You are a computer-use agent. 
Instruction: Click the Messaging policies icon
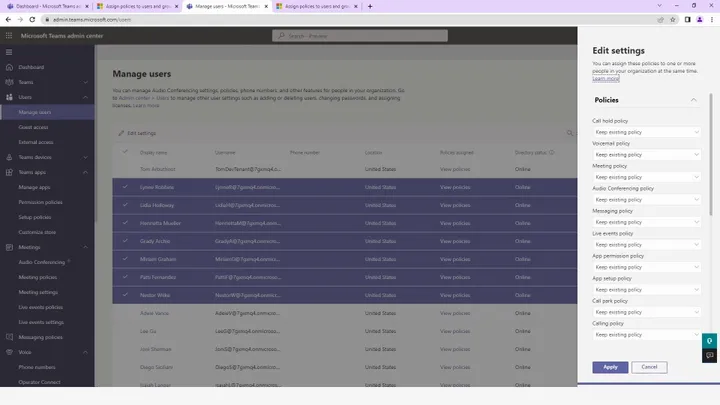point(9,337)
